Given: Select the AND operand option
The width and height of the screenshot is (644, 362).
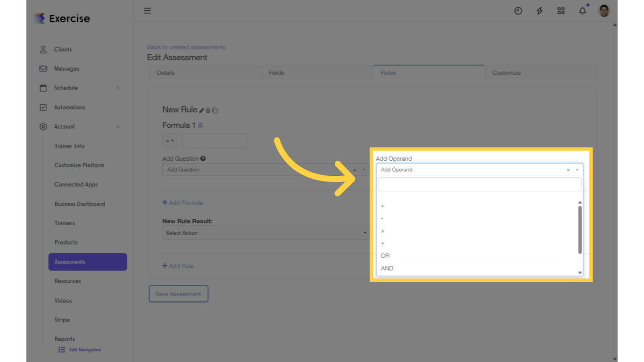Looking at the screenshot, I should [387, 268].
